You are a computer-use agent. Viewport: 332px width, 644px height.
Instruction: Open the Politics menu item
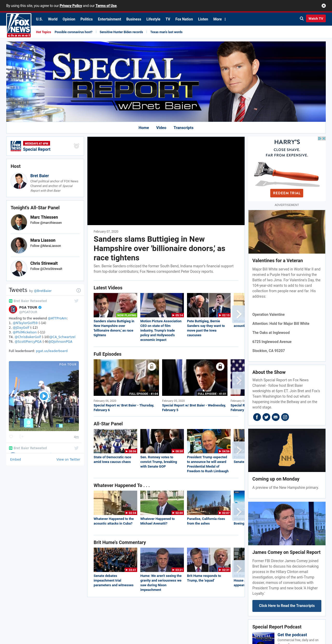86,19
